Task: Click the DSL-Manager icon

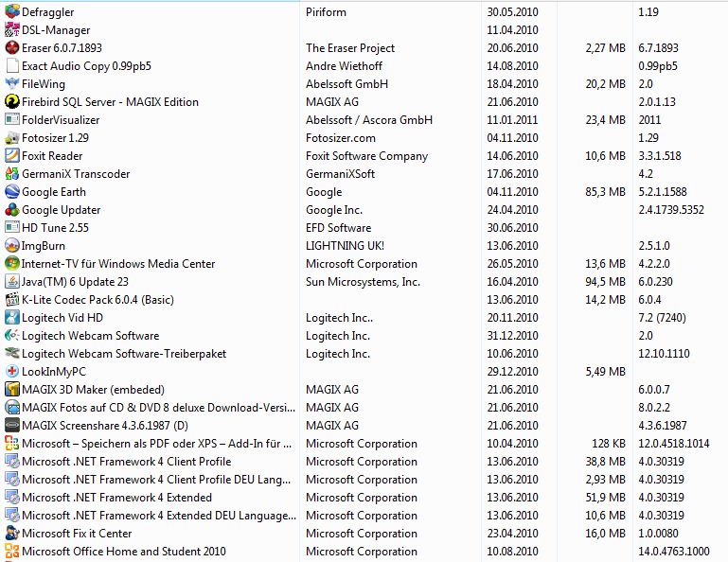Action: (x=12, y=29)
